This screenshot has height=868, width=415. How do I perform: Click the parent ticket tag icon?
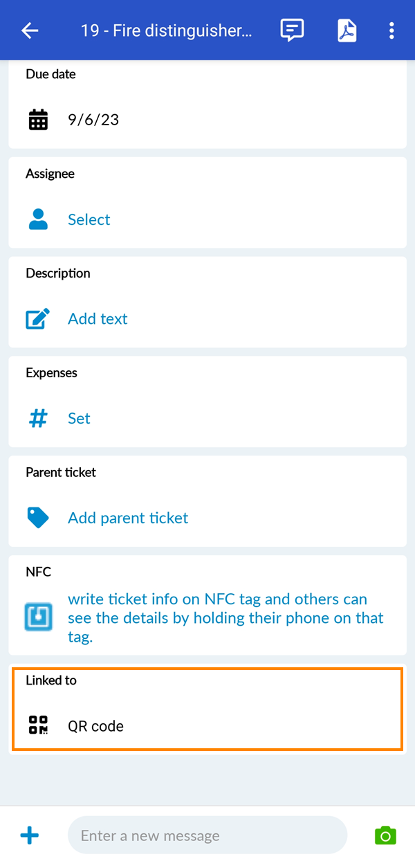38,517
